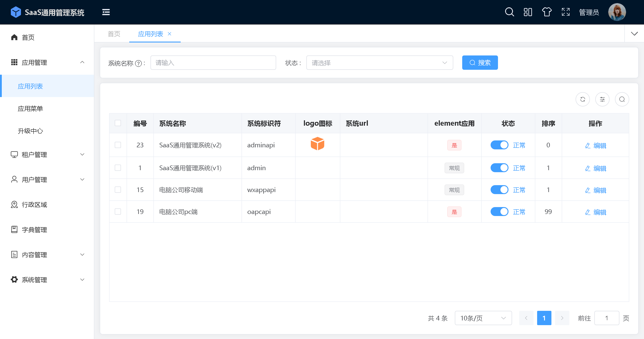Click the book icon beside 字典管理
The width and height of the screenshot is (644, 339).
(14, 229)
